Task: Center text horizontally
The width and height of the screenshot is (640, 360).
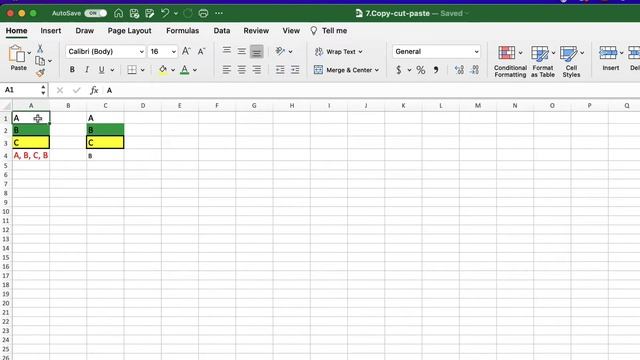Action: coord(242,70)
